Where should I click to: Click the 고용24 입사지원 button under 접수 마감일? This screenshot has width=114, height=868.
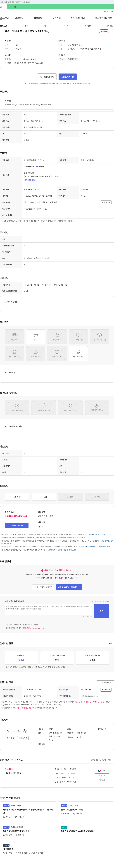17,525
